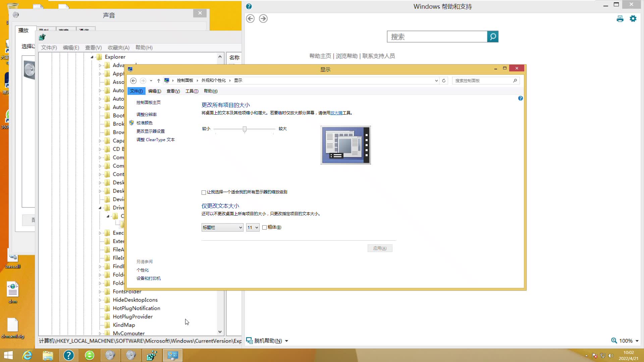Open the settings gear in Windows Help
The image size is (644, 362).
click(633, 19)
